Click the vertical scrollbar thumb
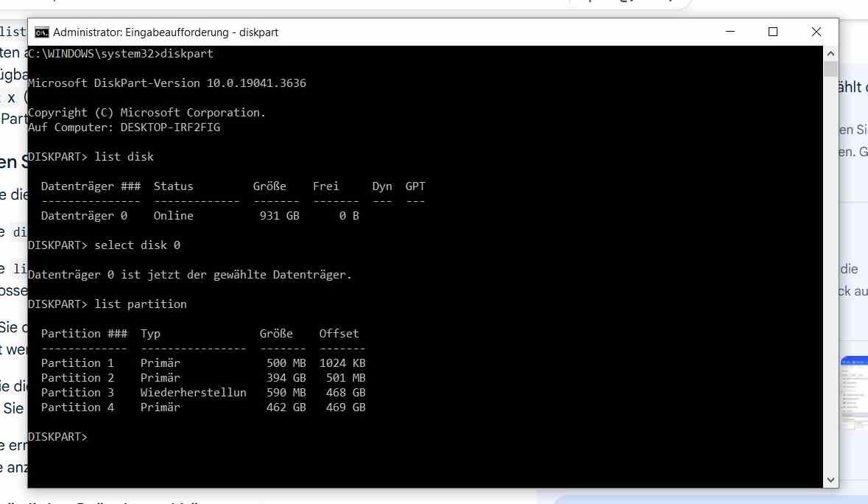 [x=830, y=69]
